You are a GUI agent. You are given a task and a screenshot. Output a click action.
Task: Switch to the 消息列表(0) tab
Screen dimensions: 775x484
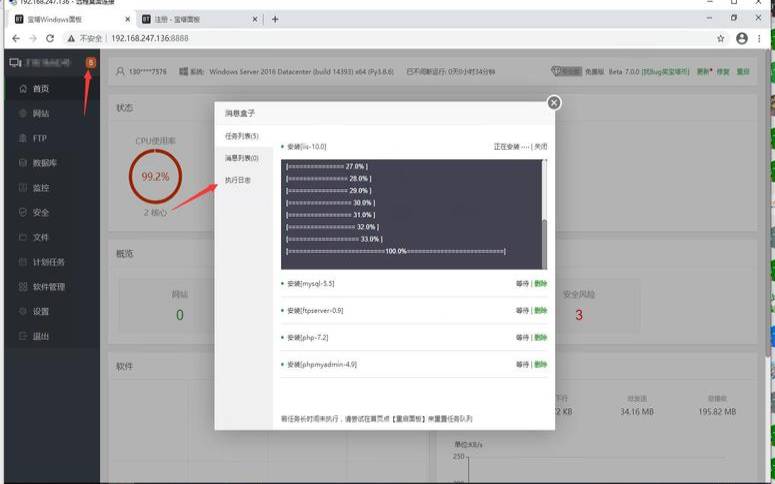coord(244,158)
